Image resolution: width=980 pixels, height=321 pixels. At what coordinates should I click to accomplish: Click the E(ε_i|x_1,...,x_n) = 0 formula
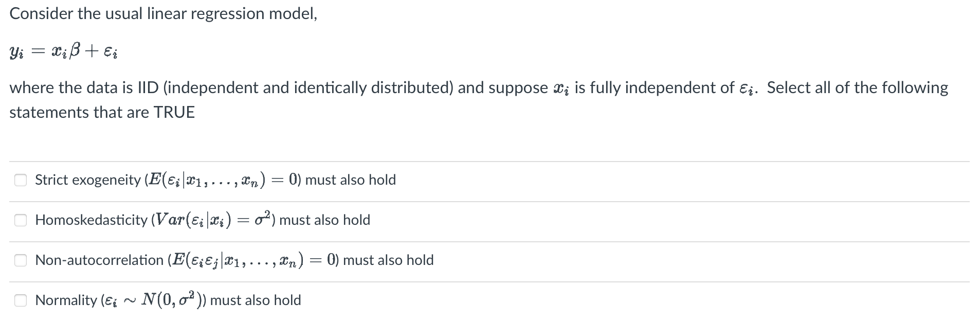(x=224, y=180)
